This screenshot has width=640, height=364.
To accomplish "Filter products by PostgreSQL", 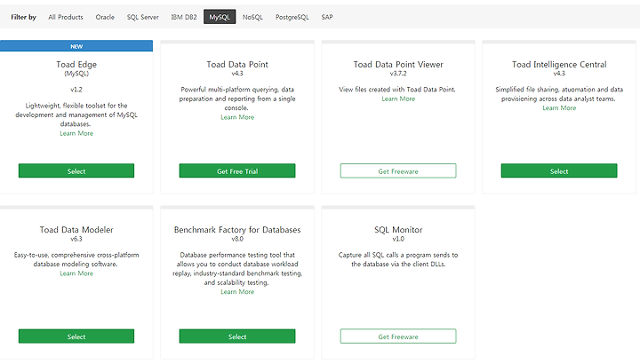I will pyautogui.click(x=292, y=17).
